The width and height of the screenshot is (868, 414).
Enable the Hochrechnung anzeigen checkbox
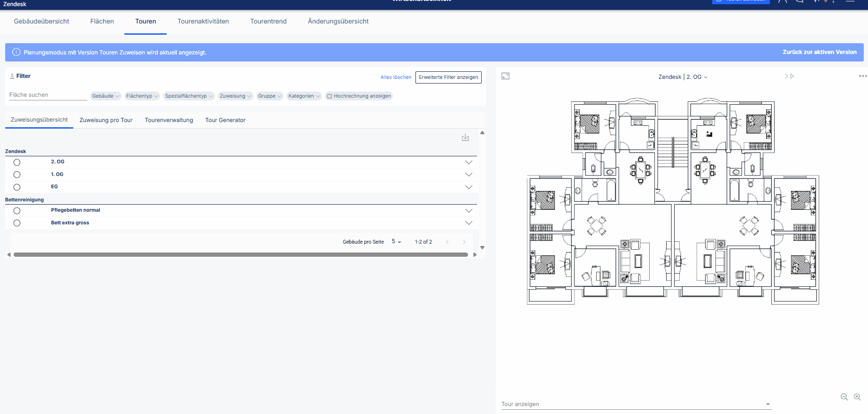pos(330,96)
